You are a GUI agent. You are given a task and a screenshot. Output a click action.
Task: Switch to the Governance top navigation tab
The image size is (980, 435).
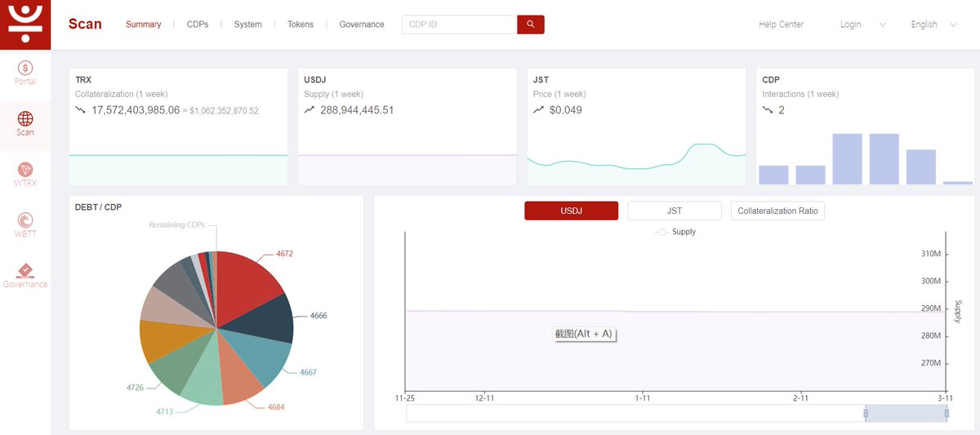pos(362,24)
